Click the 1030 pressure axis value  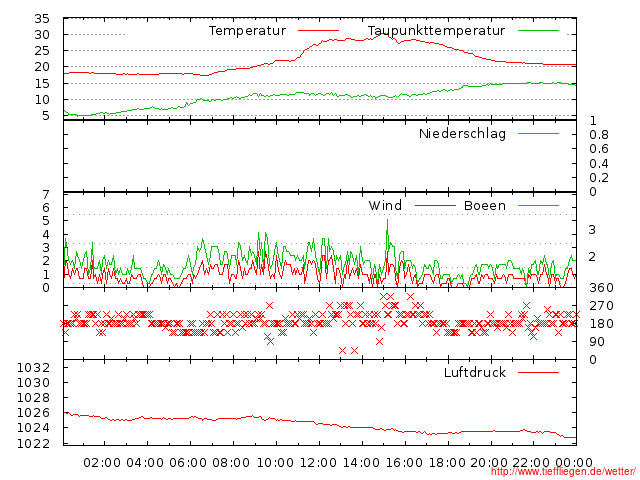coord(33,383)
